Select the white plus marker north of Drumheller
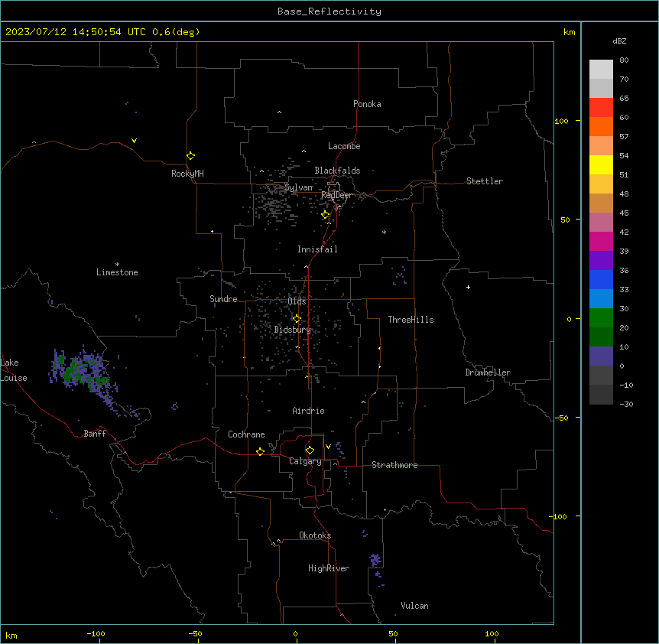The height and width of the screenshot is (644, 659). (468, 287)
